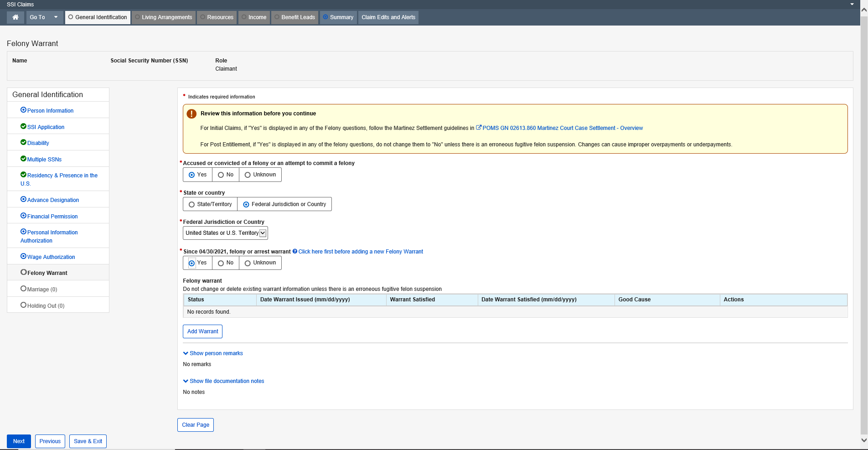Image resolution: width=868 pixels, height=450 pixels.
Task: Open Holding Out (0) in the sidebar
Action: coord(46,305)
